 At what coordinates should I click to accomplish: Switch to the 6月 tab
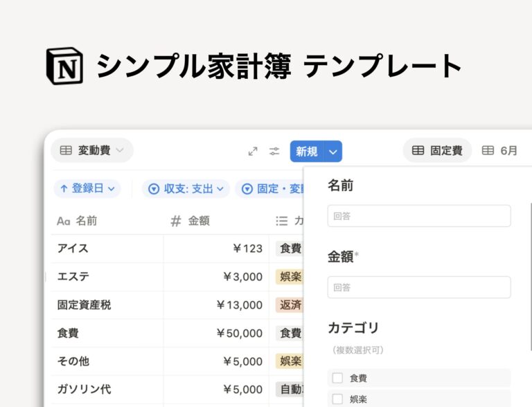[499, 150]
